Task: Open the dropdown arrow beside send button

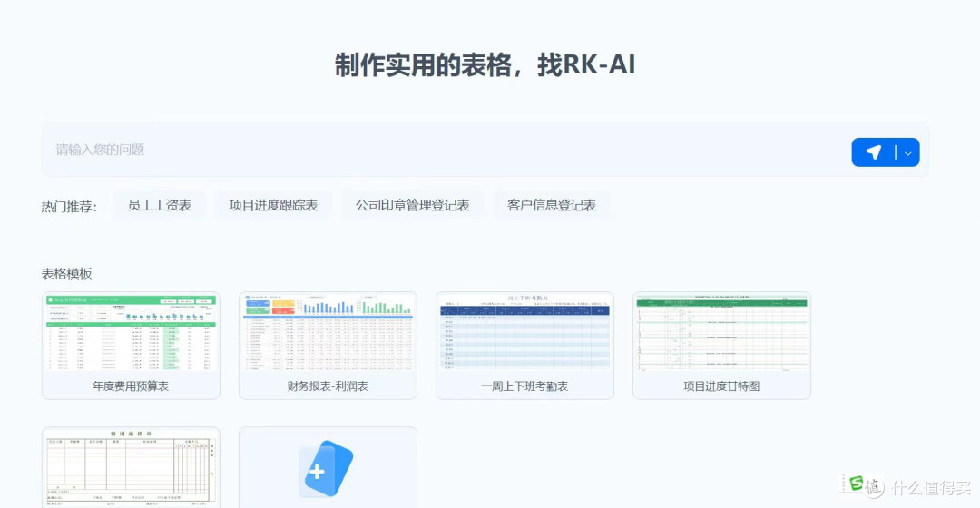Action: coord(907,153)
